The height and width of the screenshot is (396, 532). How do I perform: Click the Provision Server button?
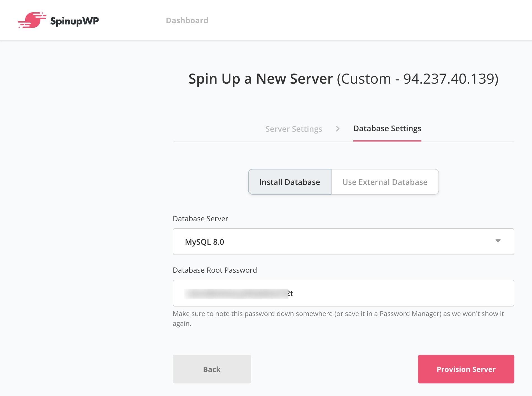466,369
